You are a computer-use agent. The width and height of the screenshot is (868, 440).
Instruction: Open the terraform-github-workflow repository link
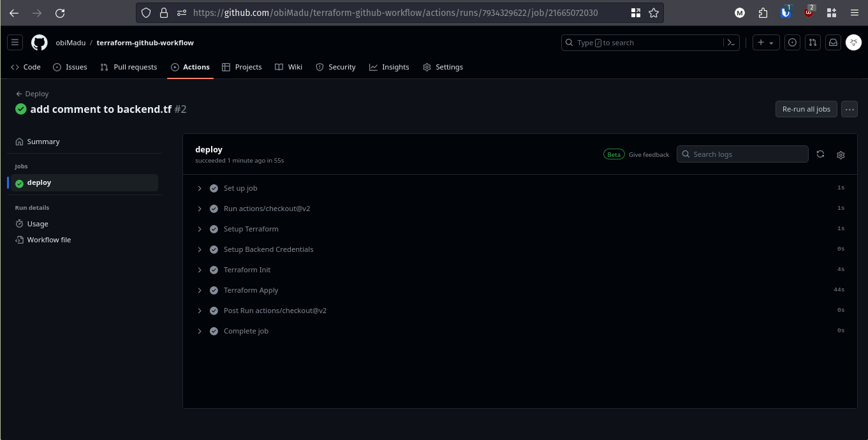coord(145,43)
